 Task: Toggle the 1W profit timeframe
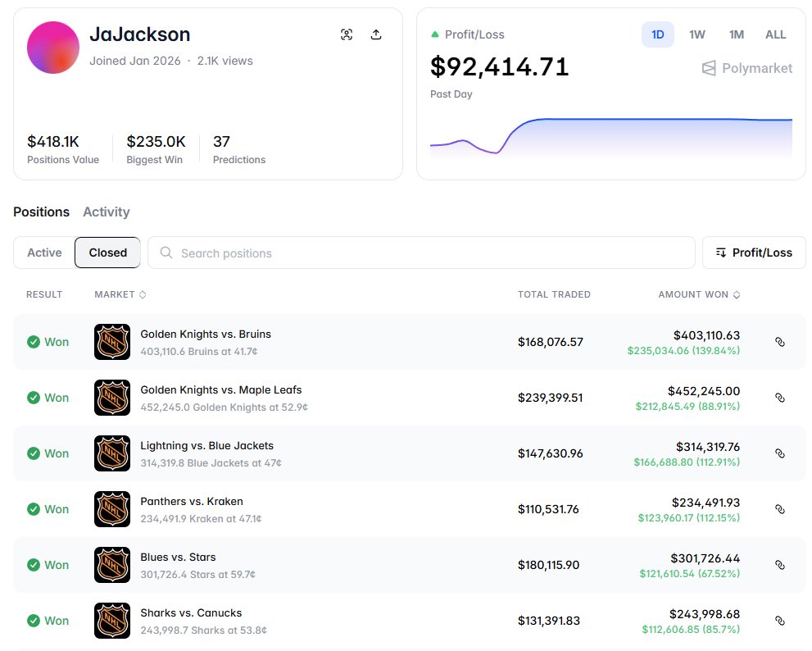tap(696, 34)
